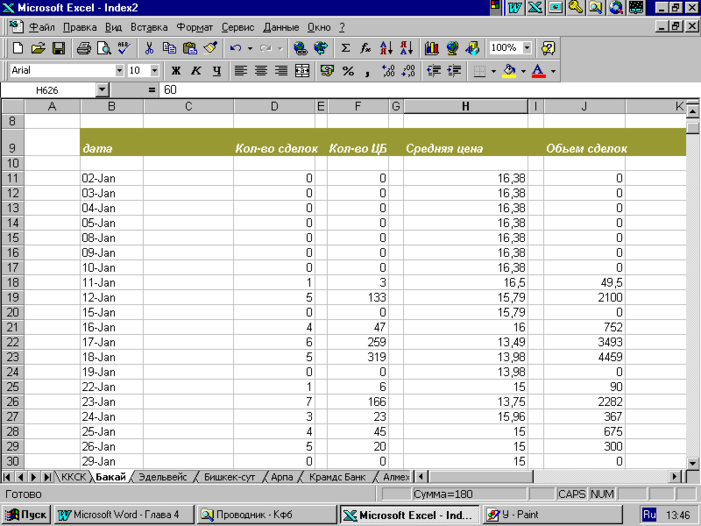The width and height of the screenshot is (701, 526).
Task: Click the Sort Ascending icon
Action: pyautogui.click(x=386, y=48)
